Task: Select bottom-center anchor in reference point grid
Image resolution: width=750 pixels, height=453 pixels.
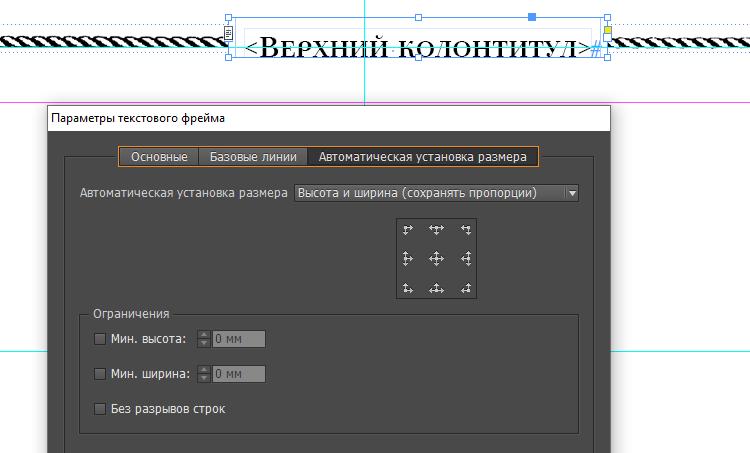Action: click(x=436, y=288)
